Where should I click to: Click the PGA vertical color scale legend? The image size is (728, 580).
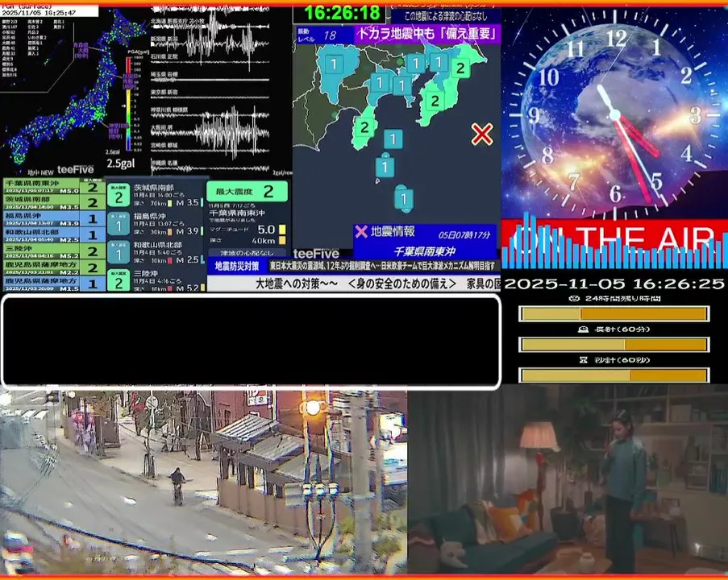coord(128,104)
